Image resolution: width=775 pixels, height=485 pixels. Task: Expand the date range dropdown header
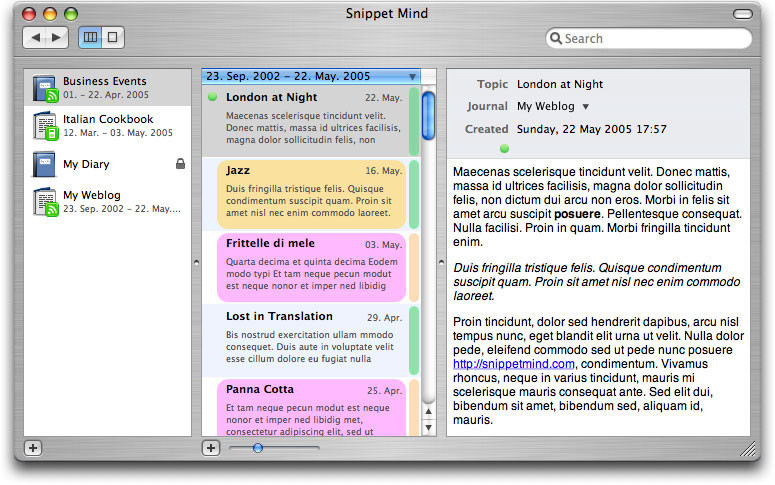tap(311, 76)
